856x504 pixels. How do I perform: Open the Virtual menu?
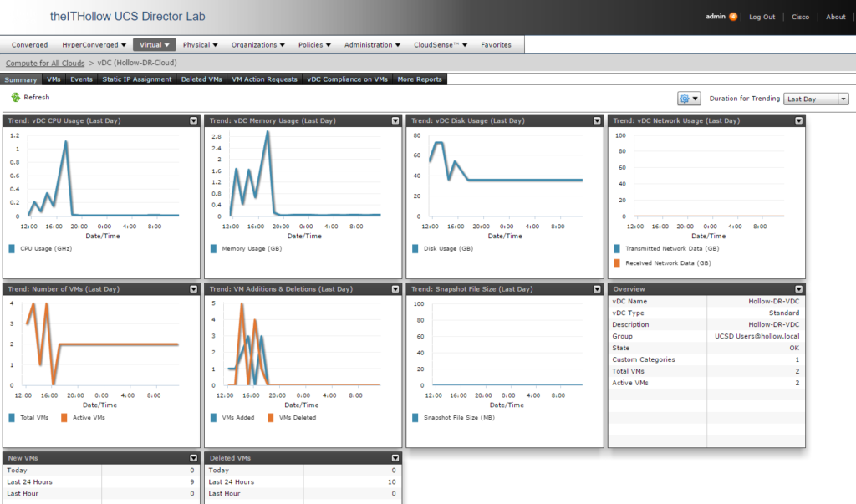[154, 45]
